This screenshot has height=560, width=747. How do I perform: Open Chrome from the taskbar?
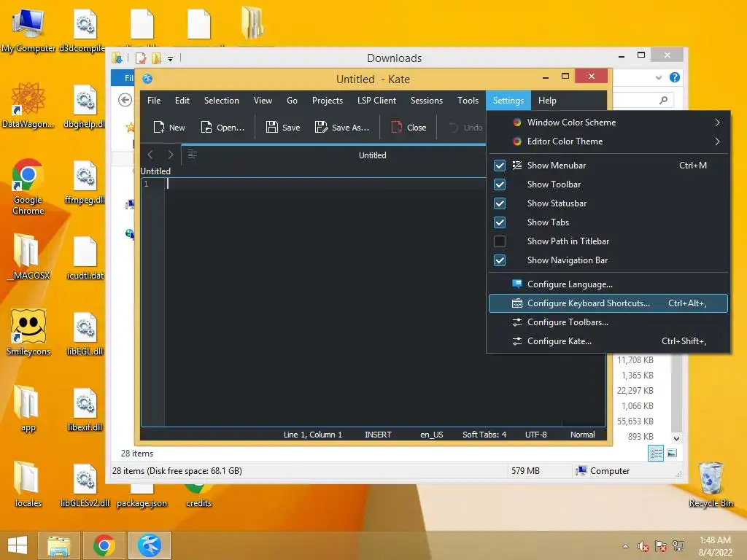[x=104, y=545]
